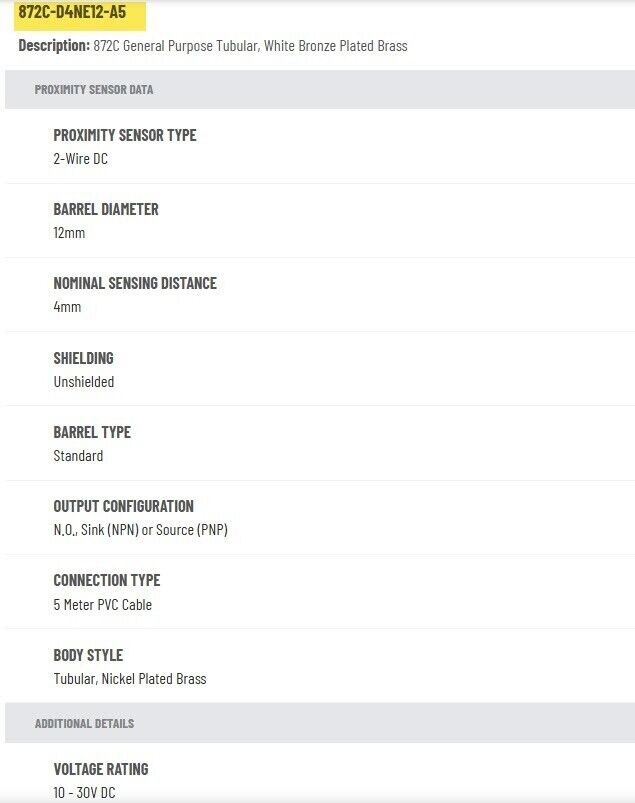
Task: Click the Body Style label
Action: click(x=88, y=655)
